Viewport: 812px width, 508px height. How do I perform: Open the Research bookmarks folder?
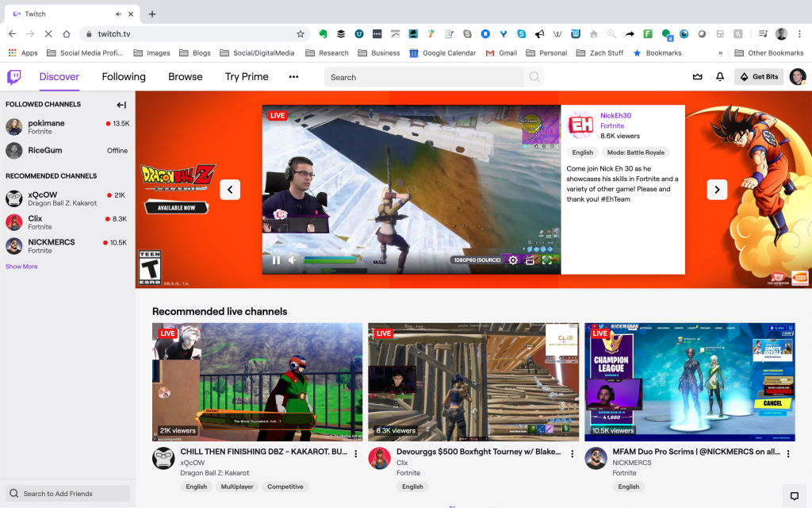[x=327, y=53]
